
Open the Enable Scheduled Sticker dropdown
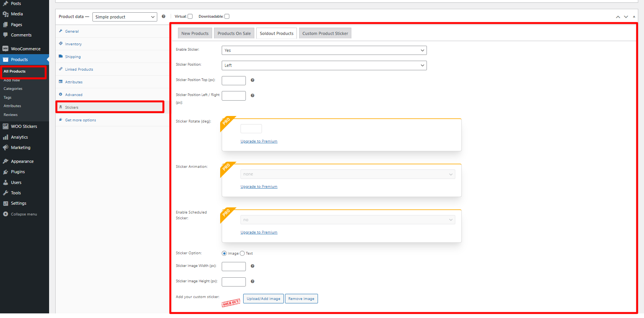click(348, 220)
